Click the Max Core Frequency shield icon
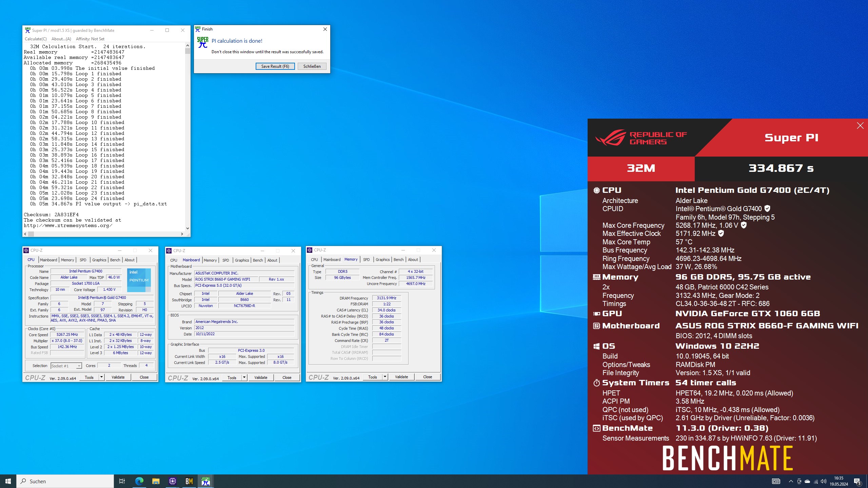The width and height of the screenshot is (868, 488). point(744,225)
